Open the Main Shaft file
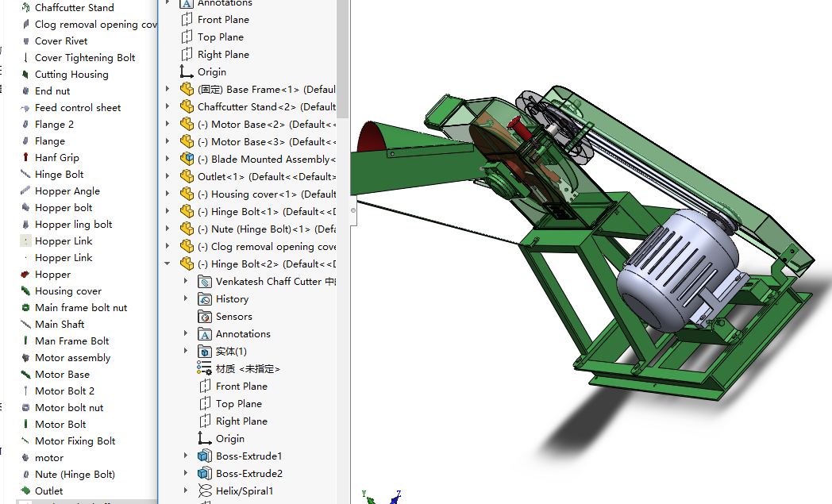This screenshot has width=832, height=504. coord(60,324)
